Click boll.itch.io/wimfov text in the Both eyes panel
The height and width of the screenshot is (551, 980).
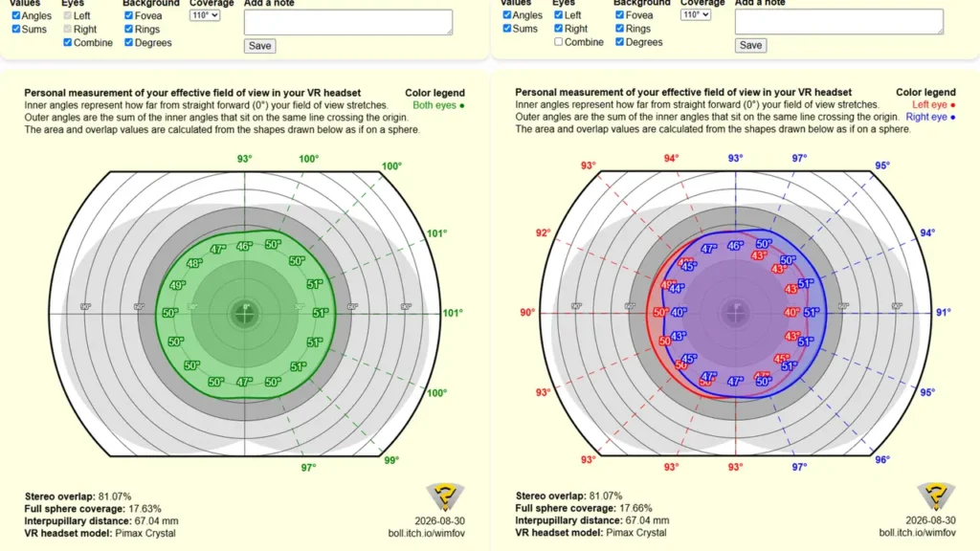(x=426, y=533)
